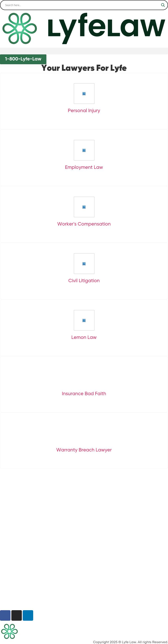Viewport: 168px width, 644px height.
Task: Open the Employment Law link
Action: [x=84, y=167]
